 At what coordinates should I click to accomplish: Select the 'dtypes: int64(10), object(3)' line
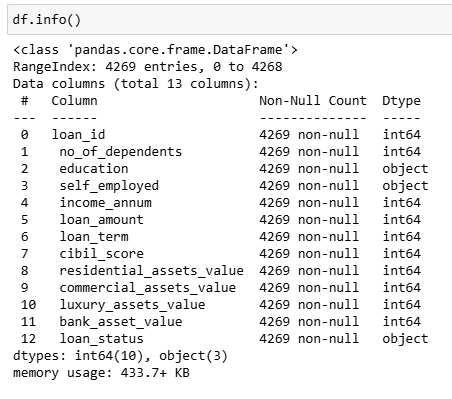pyautogui.click(x=120, y=356)
